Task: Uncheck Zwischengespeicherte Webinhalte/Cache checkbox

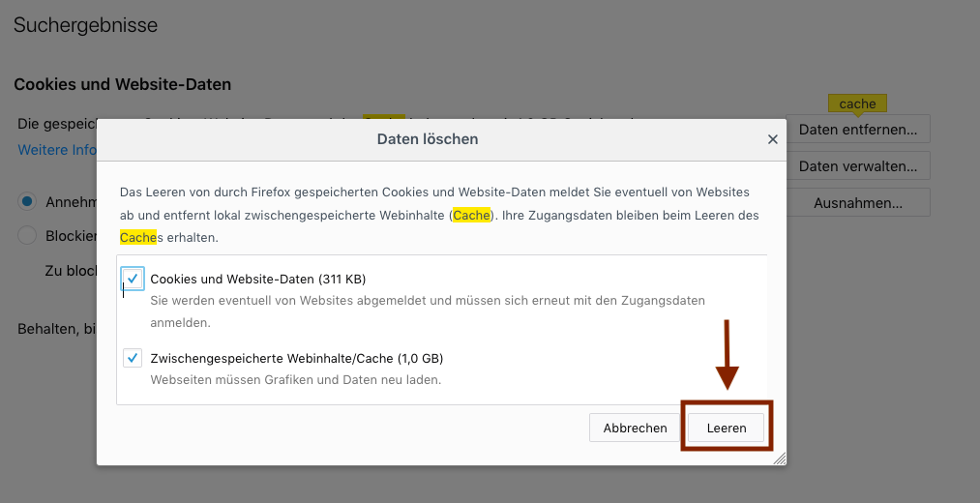Action: (x=133, y=358)
